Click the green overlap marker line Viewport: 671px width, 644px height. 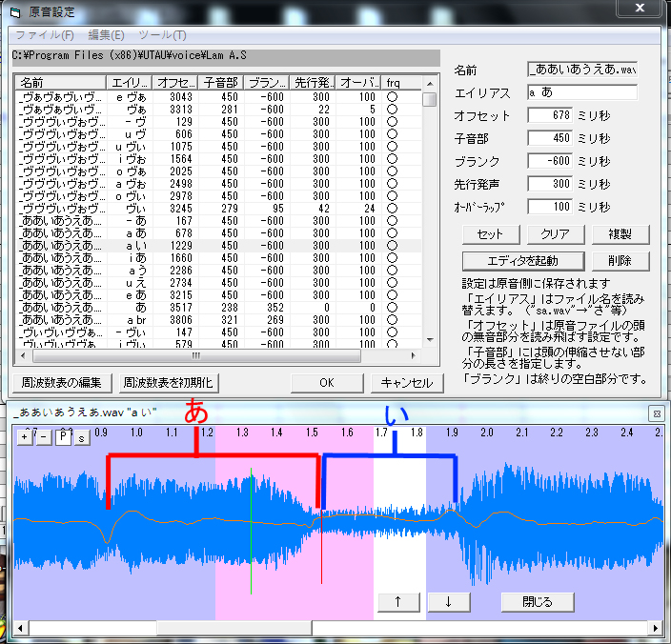pyautogui.click(x=252, y=531)
